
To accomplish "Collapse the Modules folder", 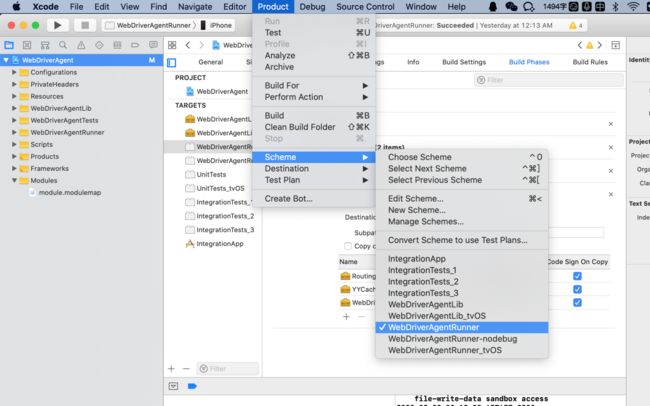I will 14,180.
